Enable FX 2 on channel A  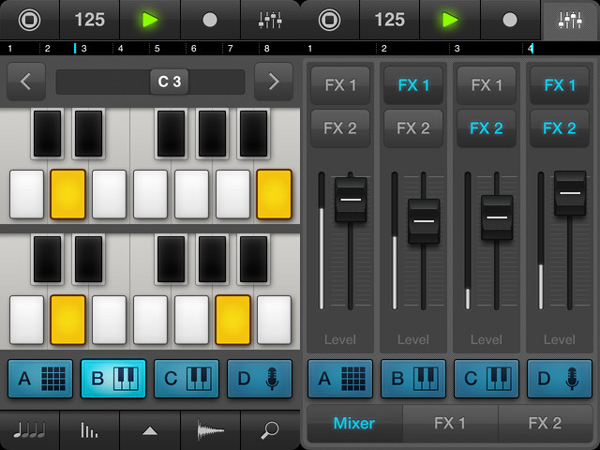pyautogui.click(x=340, y=128)
